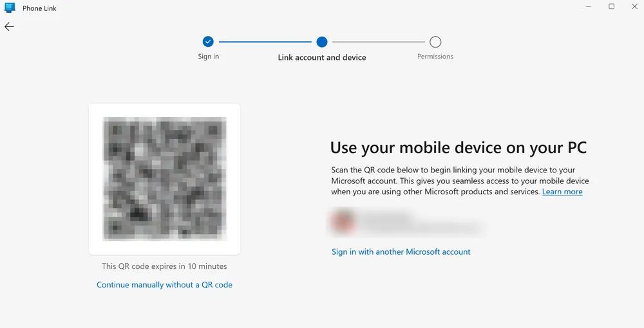The image size is (644, 328).
Task: Choose "Sign in with another Microsoft account"
Action: coord(401,251)
